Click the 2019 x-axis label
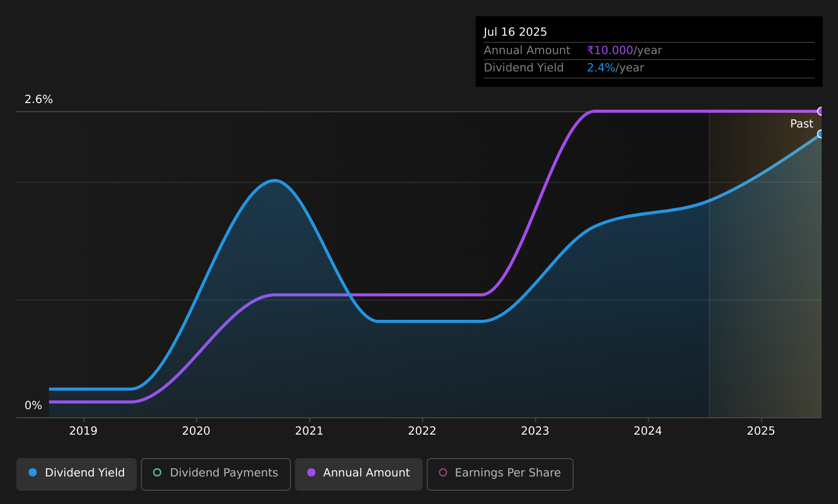The height and width of the screenshot is (504, 838). [83, 431]
